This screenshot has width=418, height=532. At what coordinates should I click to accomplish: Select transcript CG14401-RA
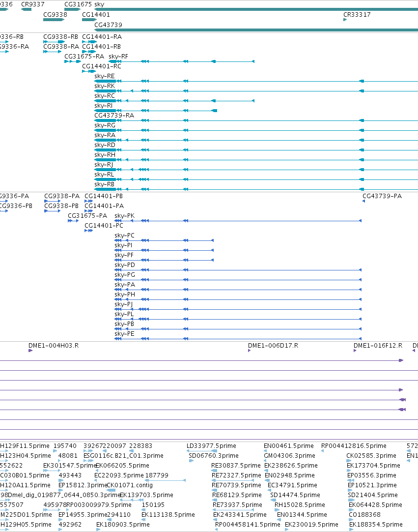click(x=102, y=37)
